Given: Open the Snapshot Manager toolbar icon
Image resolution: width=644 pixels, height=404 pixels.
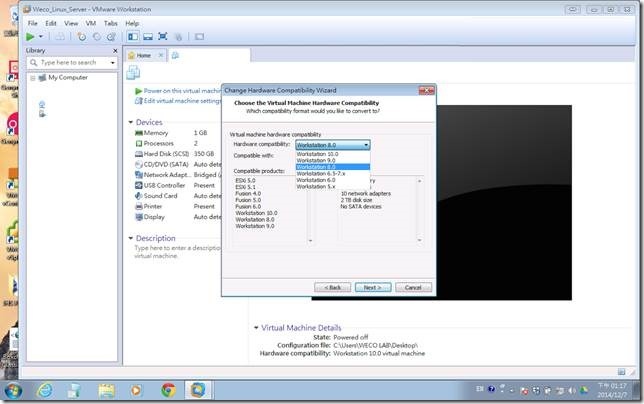Looking at the screenshot, I should [x=111, y=37].
